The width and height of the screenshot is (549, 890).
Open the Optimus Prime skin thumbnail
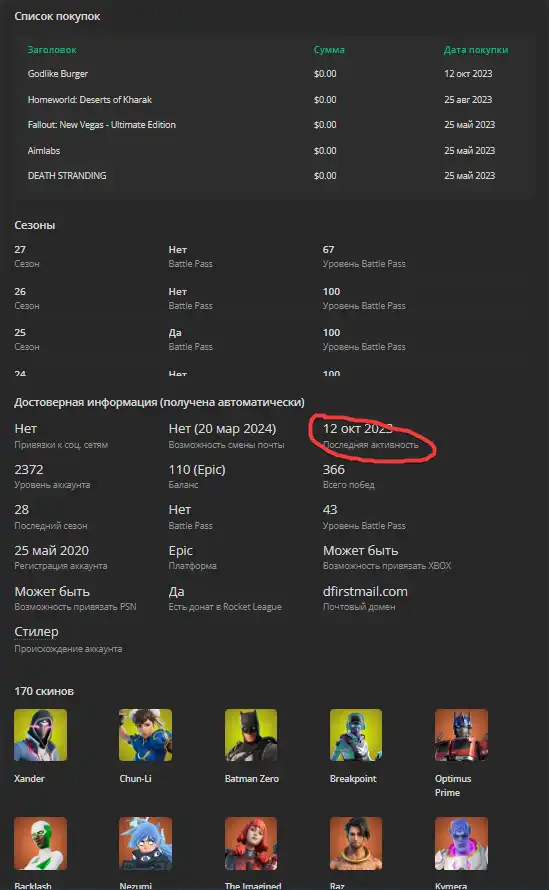[x=461, y=734]
